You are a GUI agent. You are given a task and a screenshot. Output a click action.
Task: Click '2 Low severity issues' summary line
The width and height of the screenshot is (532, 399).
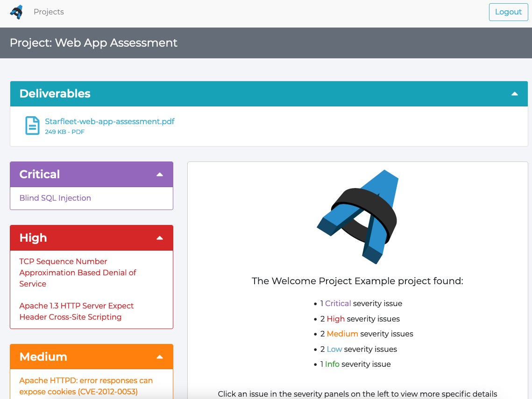[358, 349]
